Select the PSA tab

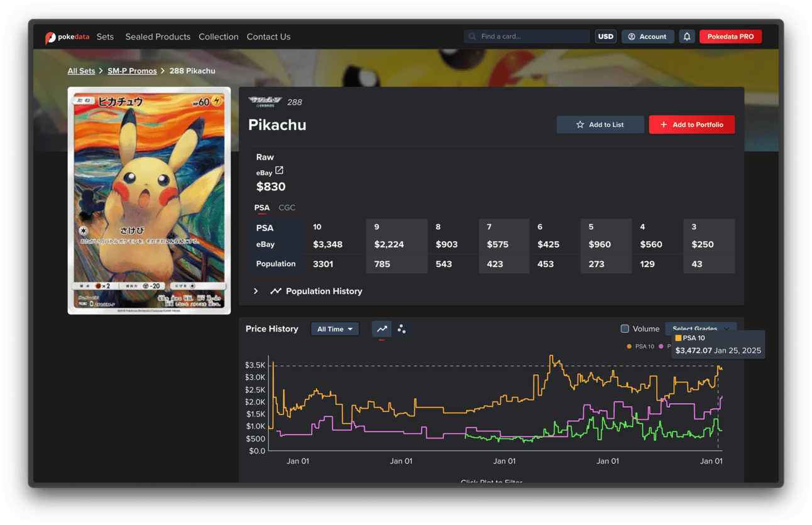point(261,208)
